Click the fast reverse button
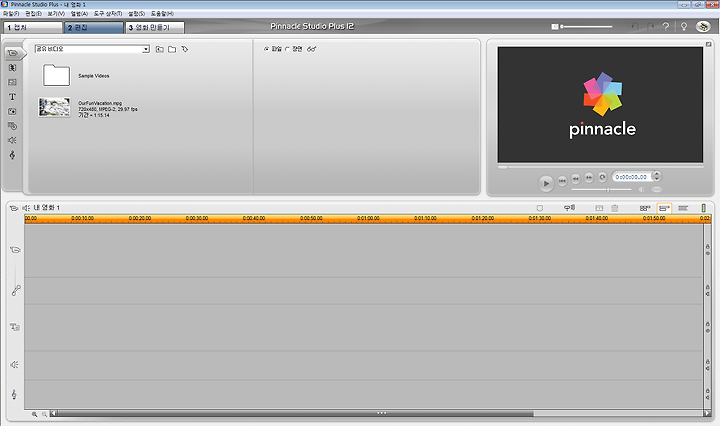The image size is (720, 426). click(x=575, y=179)
